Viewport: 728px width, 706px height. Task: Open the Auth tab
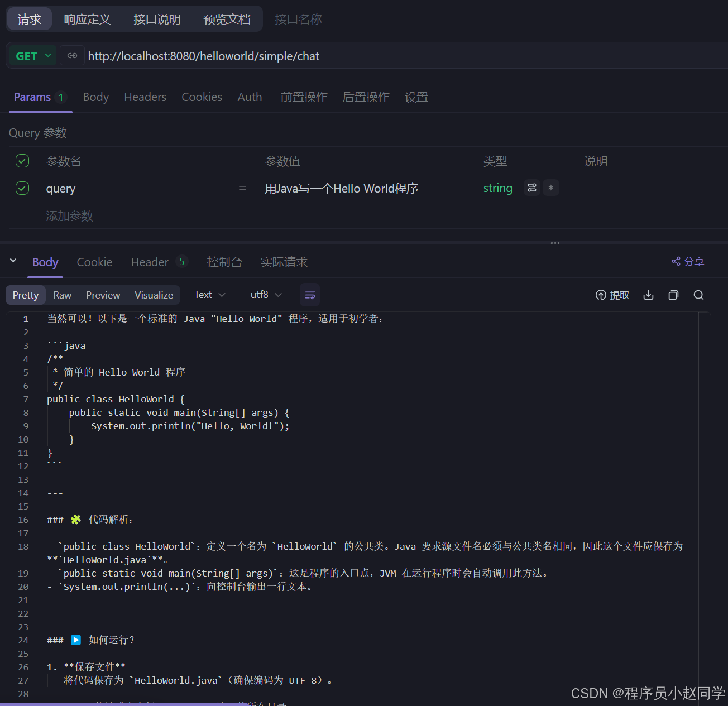coord(250,97)
